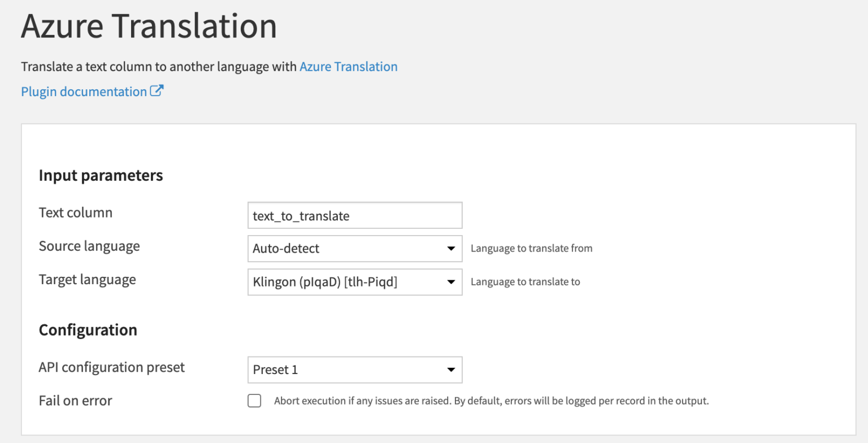868x443 pixels.
Task: Click the Input parameters section heading
Action: pos(101,175)
